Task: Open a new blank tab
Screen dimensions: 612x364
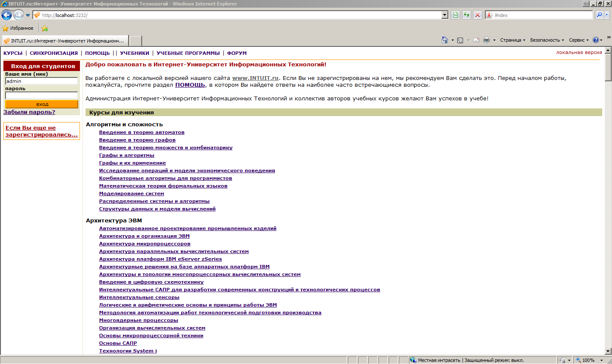Action: [x=135, y=41]
